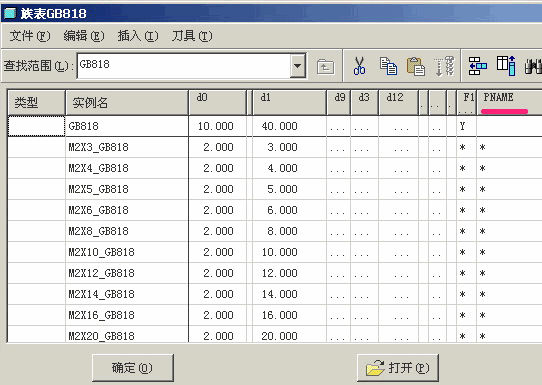The height and width of the screenshot is (385, 542).
Task: Click the up-one-level folder icon
Action: tap(325, 67)
